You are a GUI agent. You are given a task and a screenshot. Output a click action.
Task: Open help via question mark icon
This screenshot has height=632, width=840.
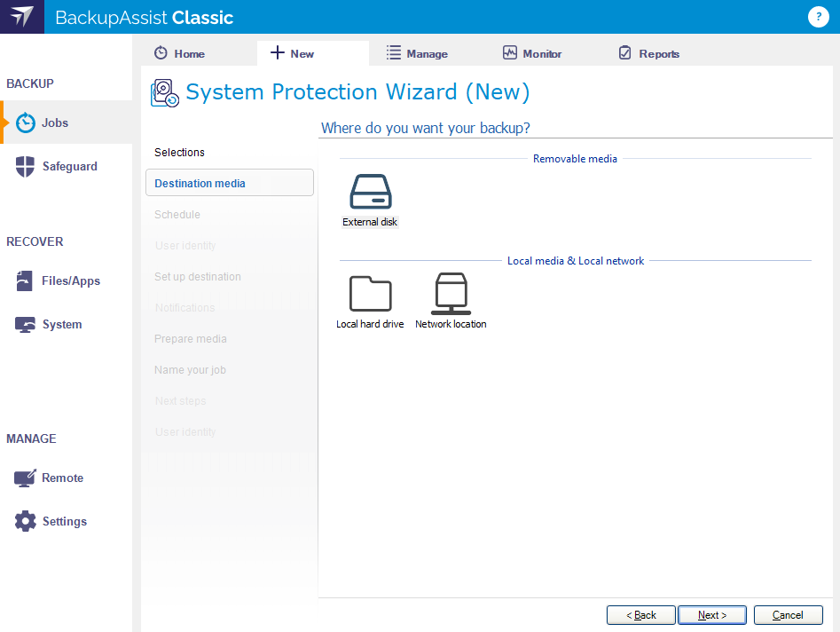[x=818, y=17]
